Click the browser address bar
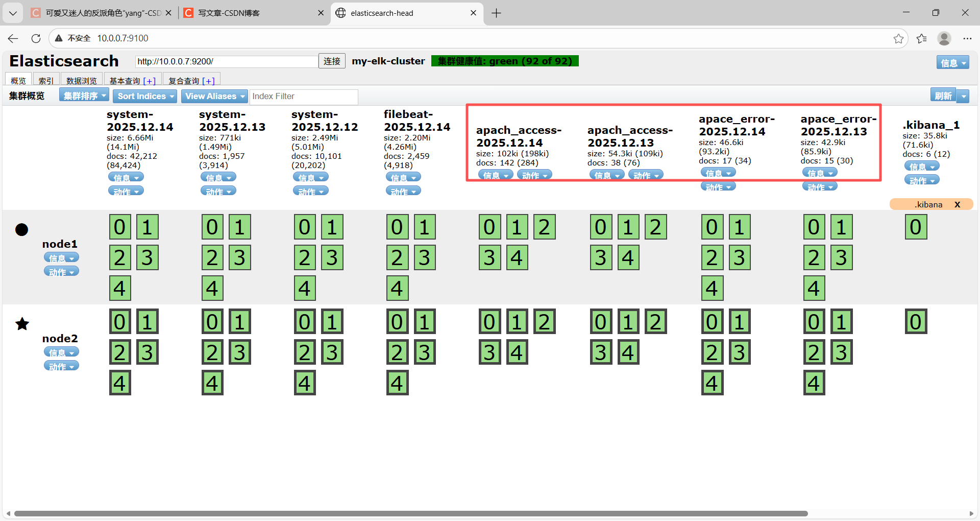Image resolution: width=980 pixels, height=521 pixels. click(479, 38)
